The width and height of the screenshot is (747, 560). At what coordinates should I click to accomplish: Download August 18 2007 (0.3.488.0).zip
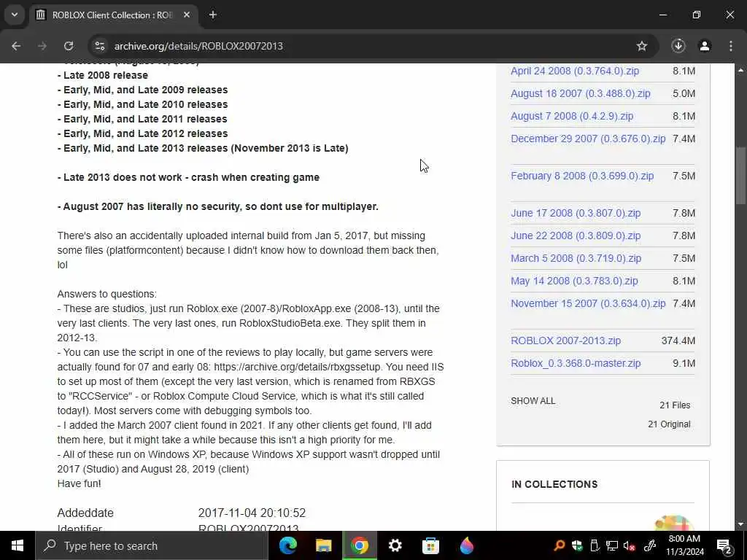point(580,93)
